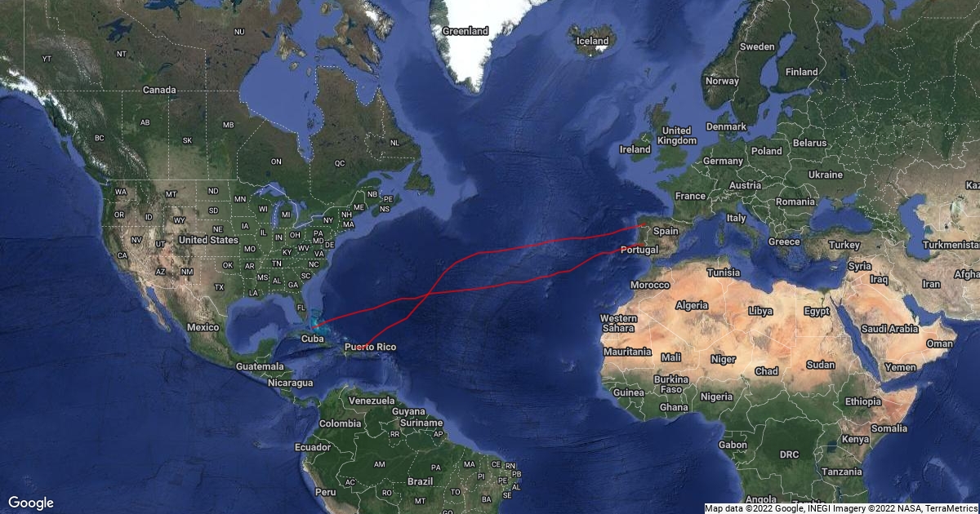Click the United States label
The width and height of the screenshot is (980, 514).
(x=208, y=240)
